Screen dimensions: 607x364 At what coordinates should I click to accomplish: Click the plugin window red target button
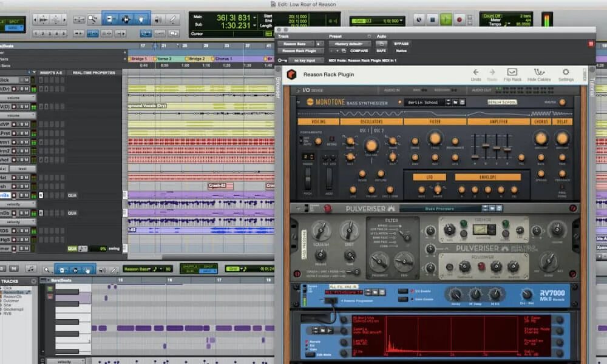591,44
